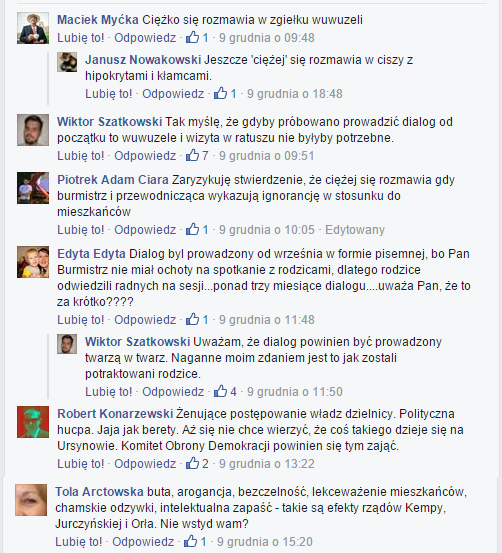Click thumbs-up icon on Edyta Edyta's comment

pyautogui.click(x=192, y=319)
